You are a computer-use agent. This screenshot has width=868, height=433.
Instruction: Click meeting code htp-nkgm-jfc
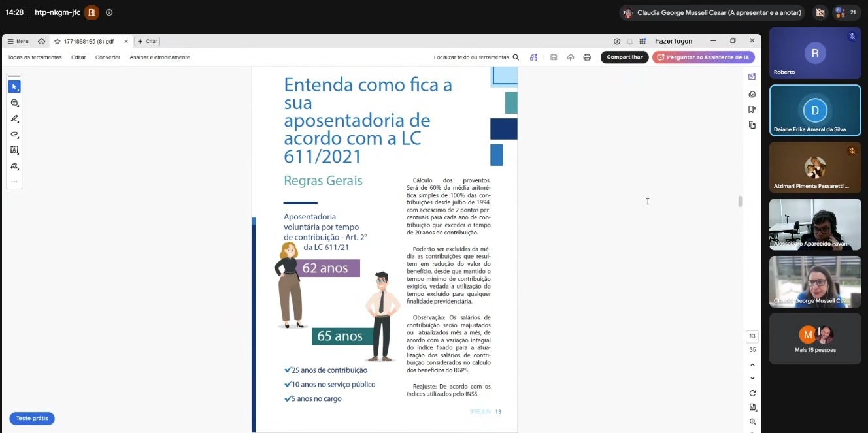tap(58, 12)
